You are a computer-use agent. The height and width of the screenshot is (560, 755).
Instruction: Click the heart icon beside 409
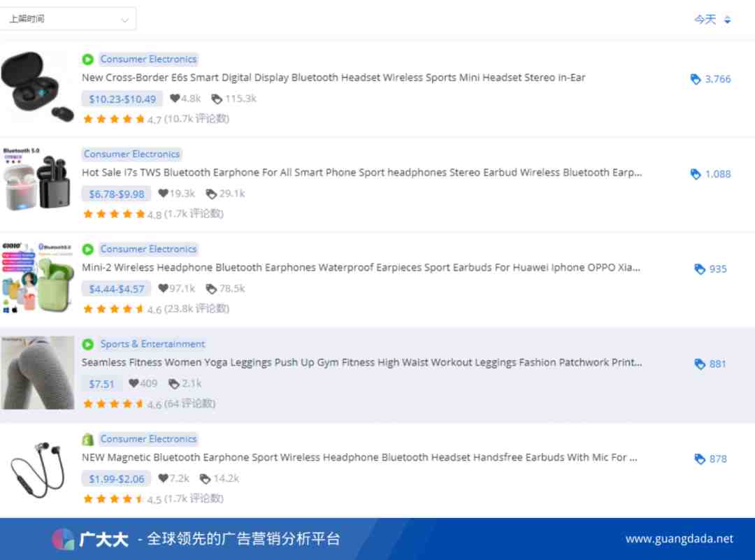click(134, 383)
